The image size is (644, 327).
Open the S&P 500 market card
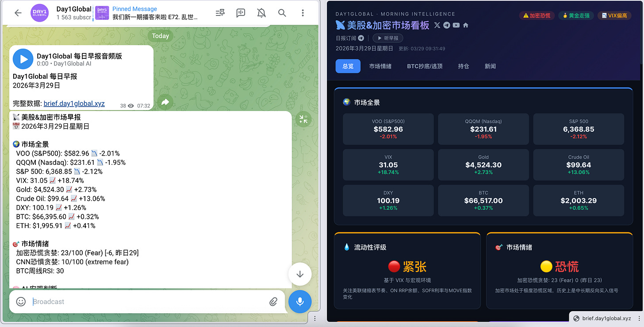coord(579,129)
